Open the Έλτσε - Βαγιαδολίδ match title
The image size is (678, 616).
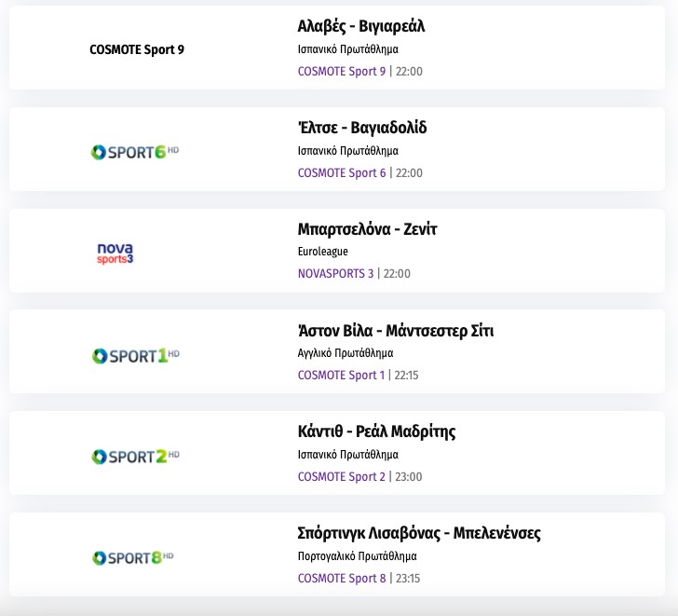pos(362,128)
